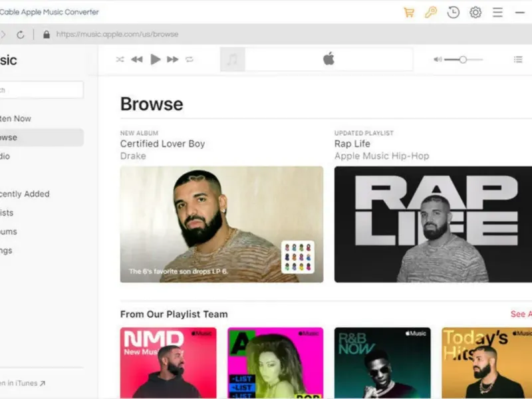Open the R&B Now playlist cover
The width and height of the screenshot is (532, 399).
pyautogui.click(x=382, y=362)
